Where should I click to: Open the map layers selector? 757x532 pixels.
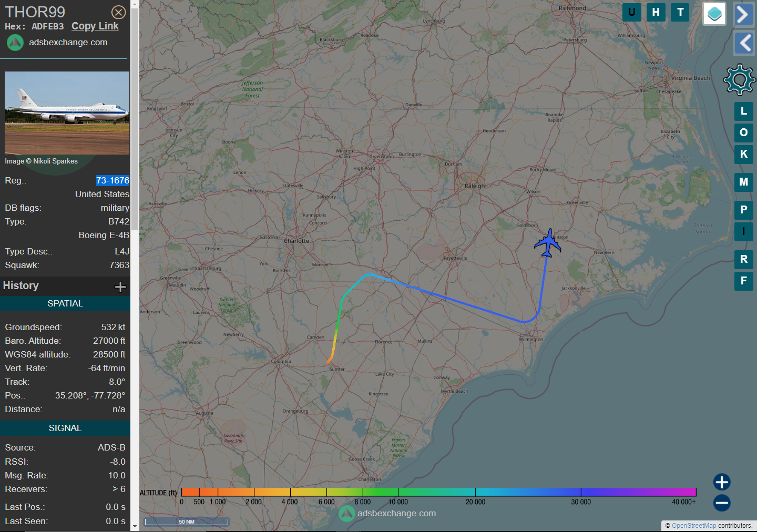click(714, 14)
